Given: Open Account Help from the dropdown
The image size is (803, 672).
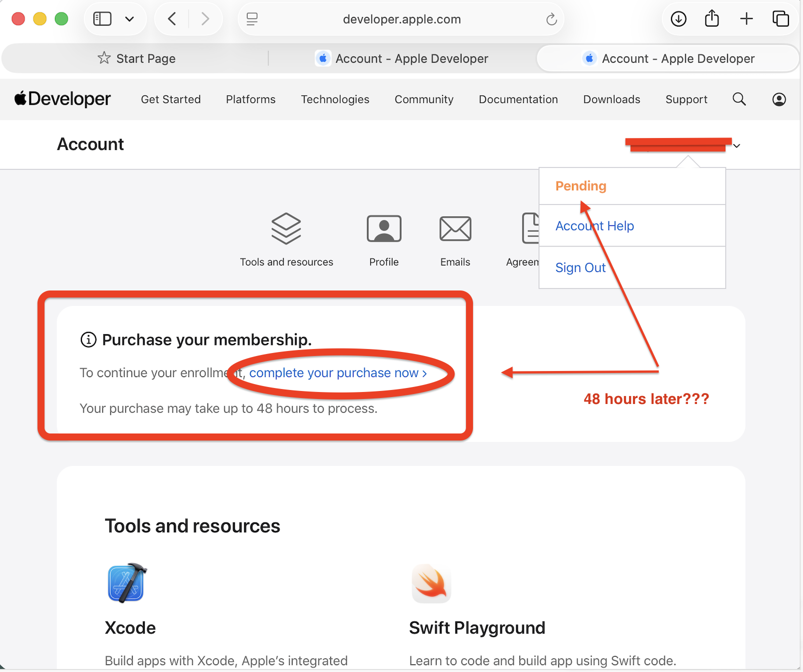Looking at the screenshot, I should click(x=594, y=226).
